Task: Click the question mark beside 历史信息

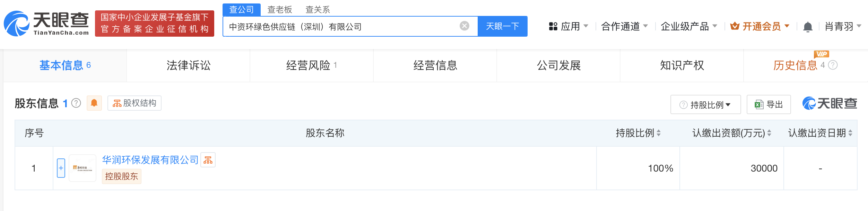Action: [833, 65]
